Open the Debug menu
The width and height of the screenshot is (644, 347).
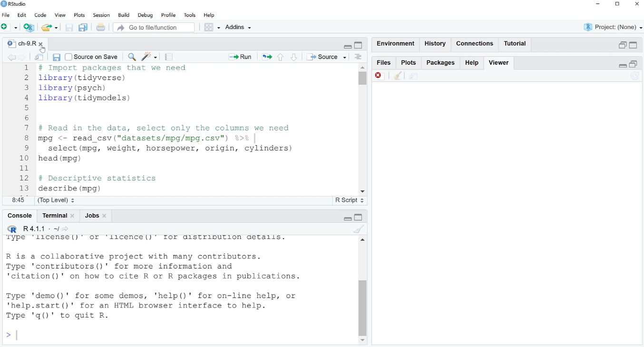coord(146,15)
